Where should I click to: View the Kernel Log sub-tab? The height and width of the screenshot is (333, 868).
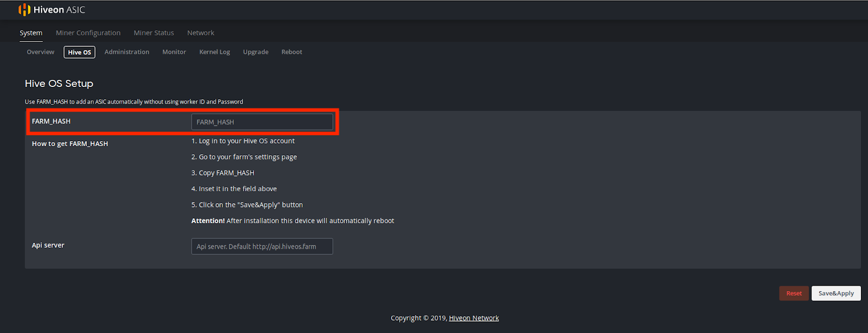pos(214,52)
